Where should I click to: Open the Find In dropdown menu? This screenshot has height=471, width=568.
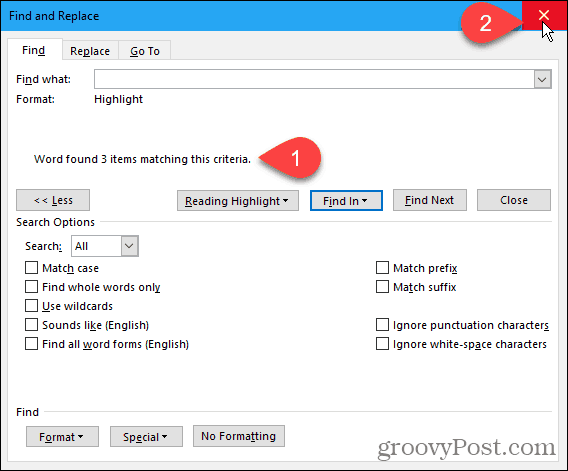pyautogui.click(x=346, y=201)
